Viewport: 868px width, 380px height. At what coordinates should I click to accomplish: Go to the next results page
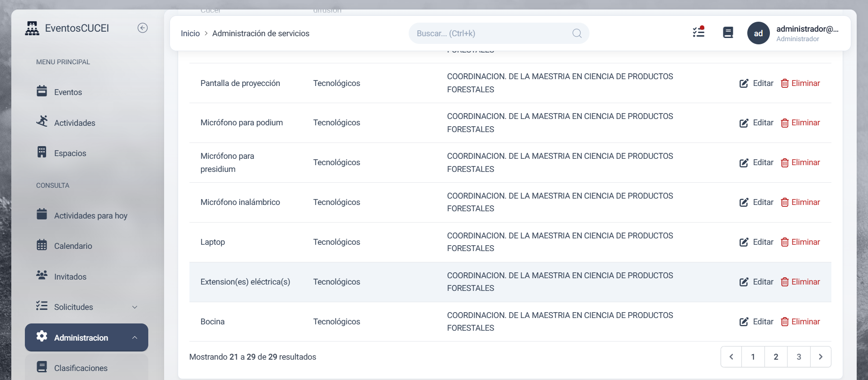pyautogui.click(x=821, y=357)
